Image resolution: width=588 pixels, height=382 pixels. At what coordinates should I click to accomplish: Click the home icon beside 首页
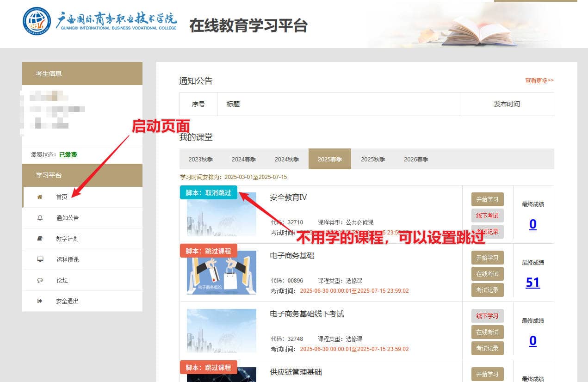tap(40, 197)
